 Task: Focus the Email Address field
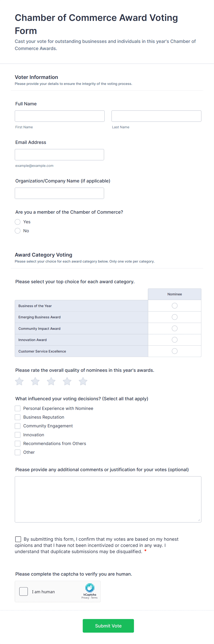coord(59,155)
